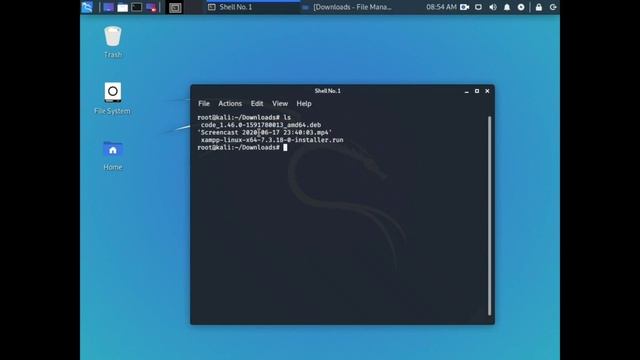Open the Actions menu in terminal

(230, 104)
